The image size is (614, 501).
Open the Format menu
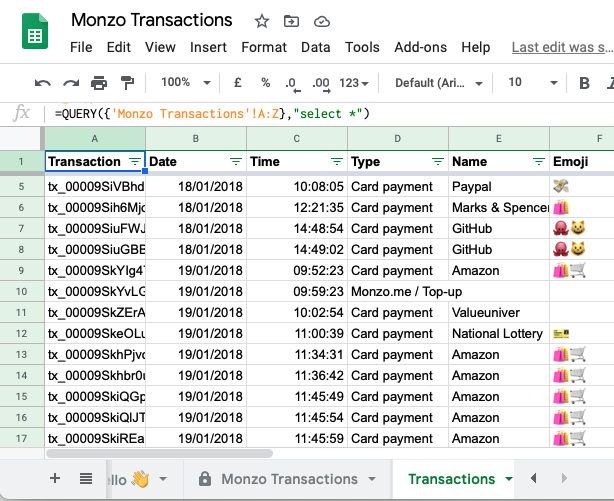pyautogui.click(x=264, y=47)
